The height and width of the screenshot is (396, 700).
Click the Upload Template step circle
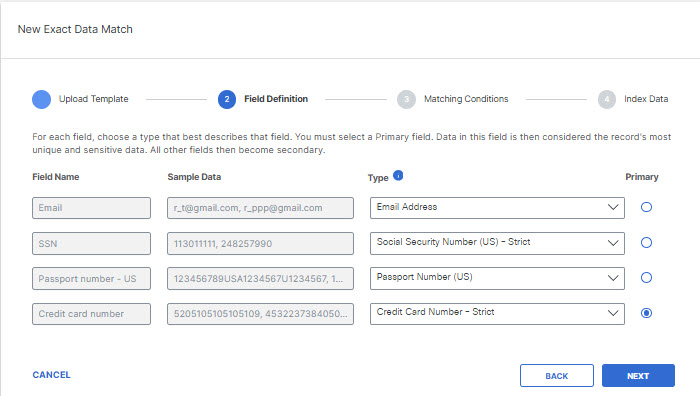42,99
